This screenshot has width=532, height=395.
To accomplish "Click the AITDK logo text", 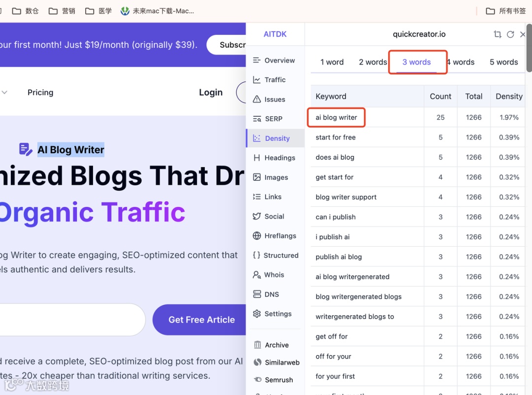I will (x=275, y=34).
